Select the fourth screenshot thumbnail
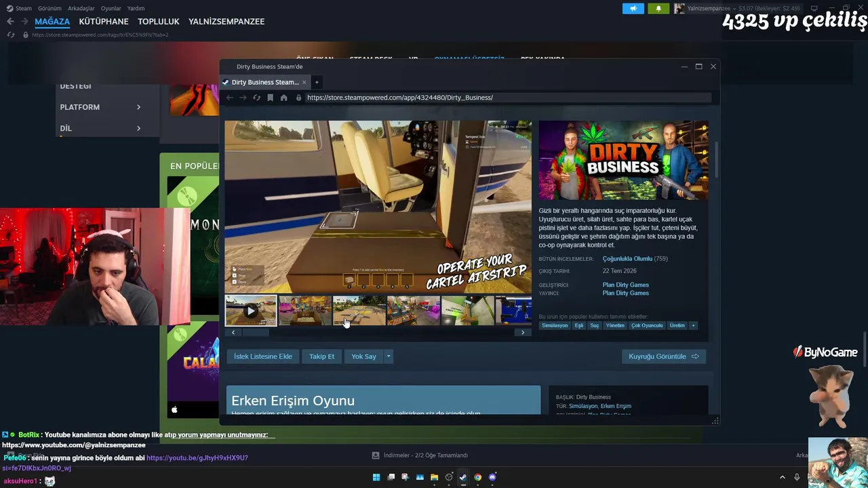868x488 pixels. 414,310
